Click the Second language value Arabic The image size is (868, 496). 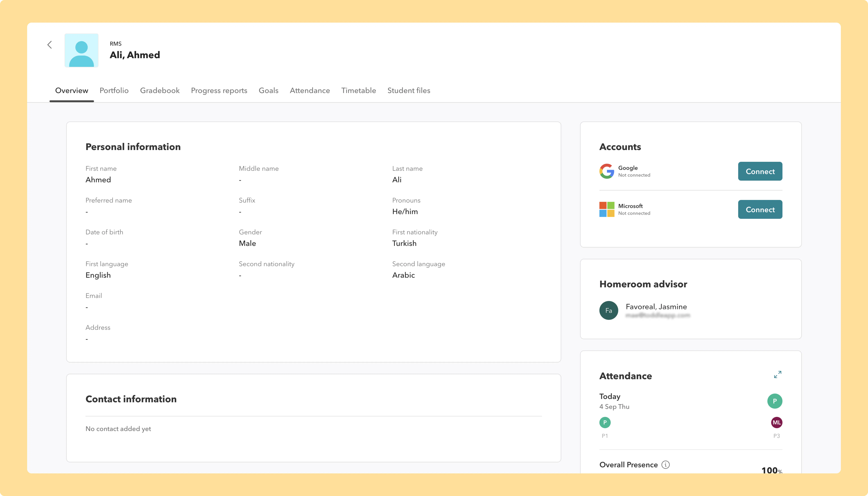point(403,275)
